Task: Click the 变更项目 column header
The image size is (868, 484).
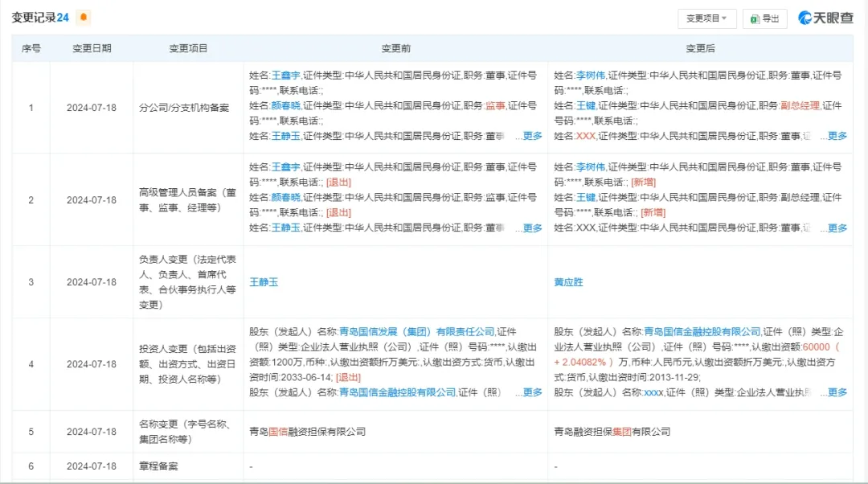Action: pos(188,48)
